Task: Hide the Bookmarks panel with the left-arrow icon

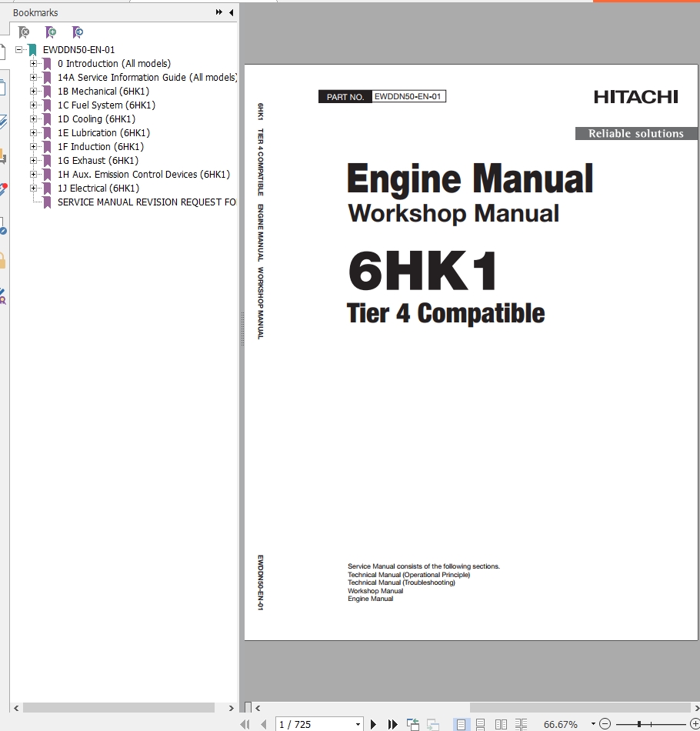Action: 232,12
